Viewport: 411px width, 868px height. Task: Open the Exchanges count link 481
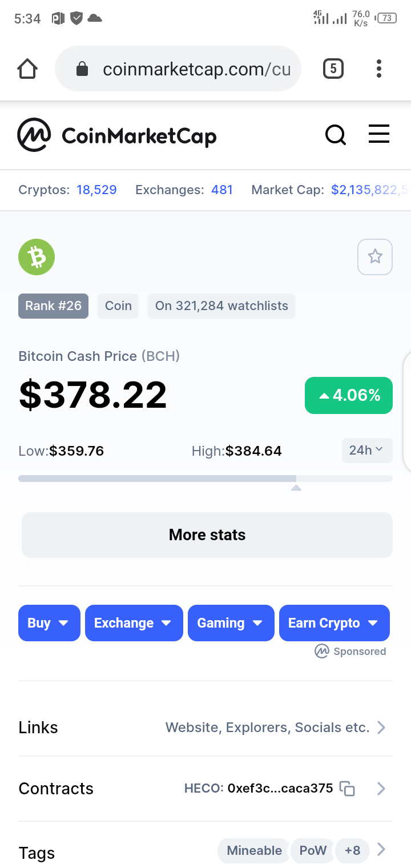[222, 190]
